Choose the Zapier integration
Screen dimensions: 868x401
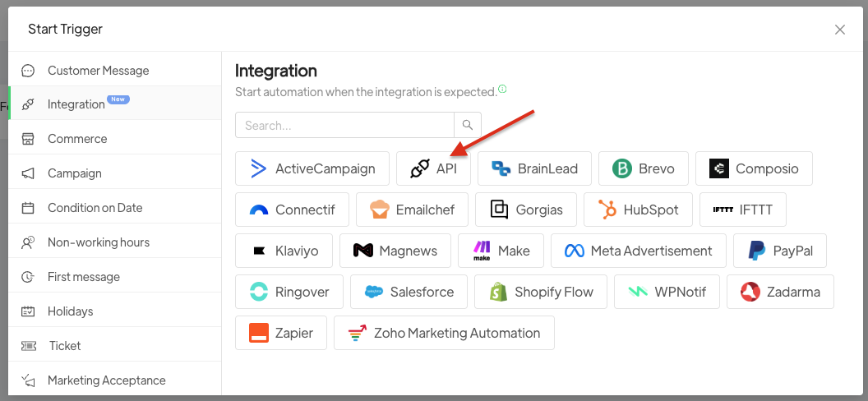tap(280, 333)
